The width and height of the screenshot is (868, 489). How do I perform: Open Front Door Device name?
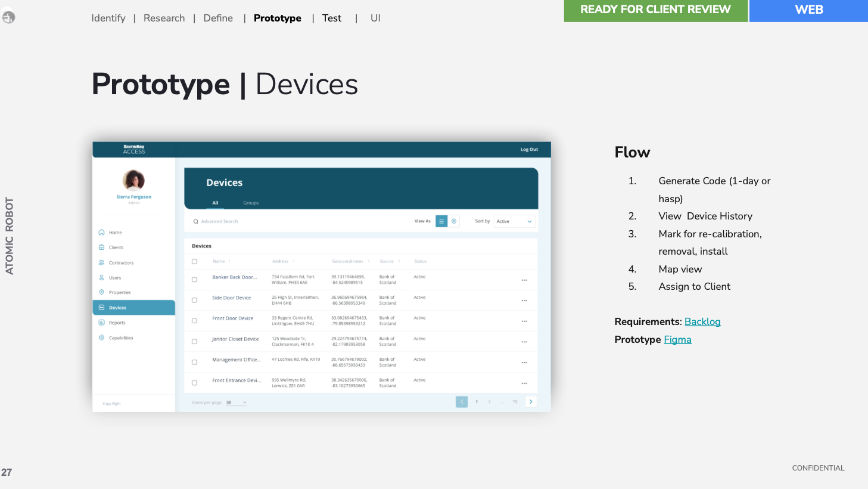point(233,318)
